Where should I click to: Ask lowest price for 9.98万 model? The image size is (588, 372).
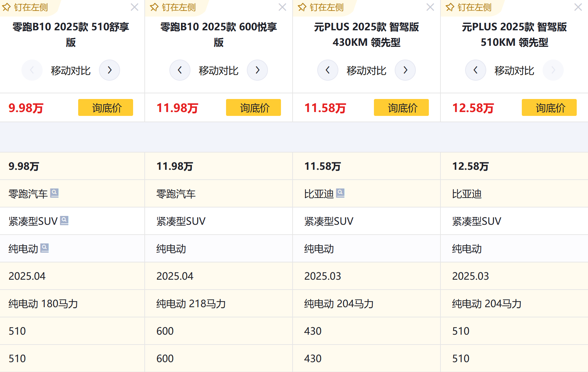coord(106,107)
